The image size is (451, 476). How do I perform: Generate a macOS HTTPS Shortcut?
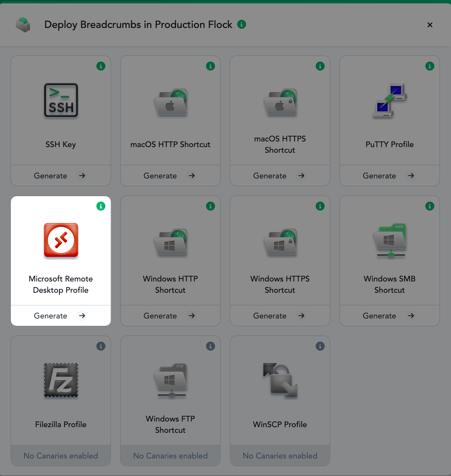[x=280, y=176]
